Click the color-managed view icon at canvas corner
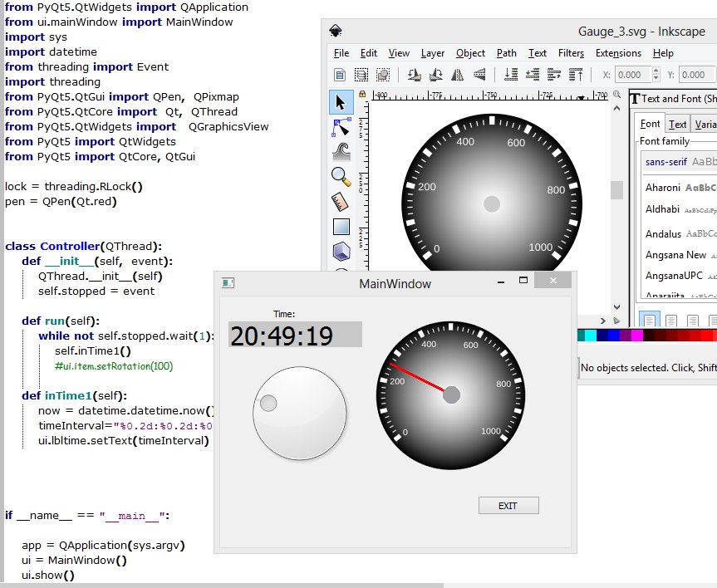 coord(616,321)
